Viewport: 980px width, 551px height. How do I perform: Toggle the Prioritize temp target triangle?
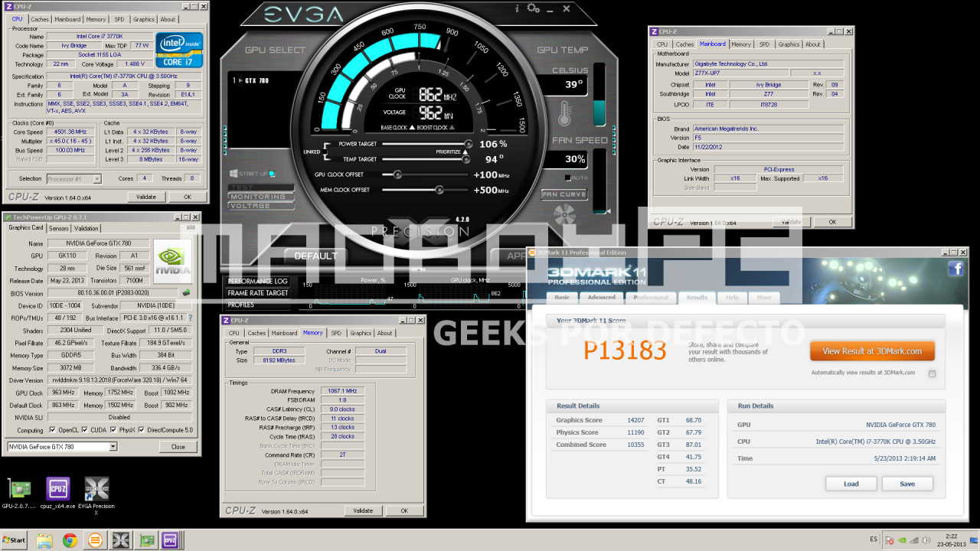coord(464,152)
